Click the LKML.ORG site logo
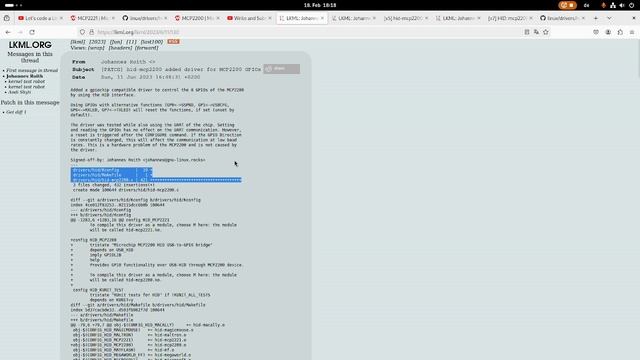 30,45
